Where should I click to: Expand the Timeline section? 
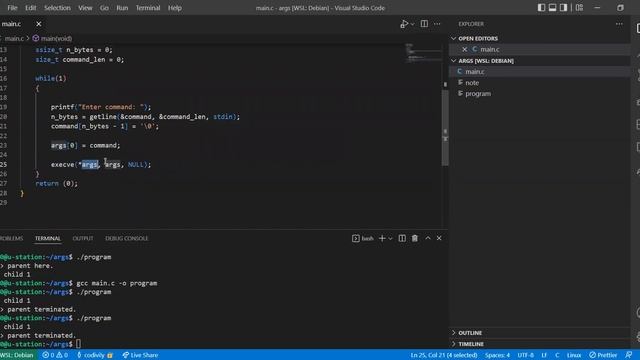(x=453, y=344)
